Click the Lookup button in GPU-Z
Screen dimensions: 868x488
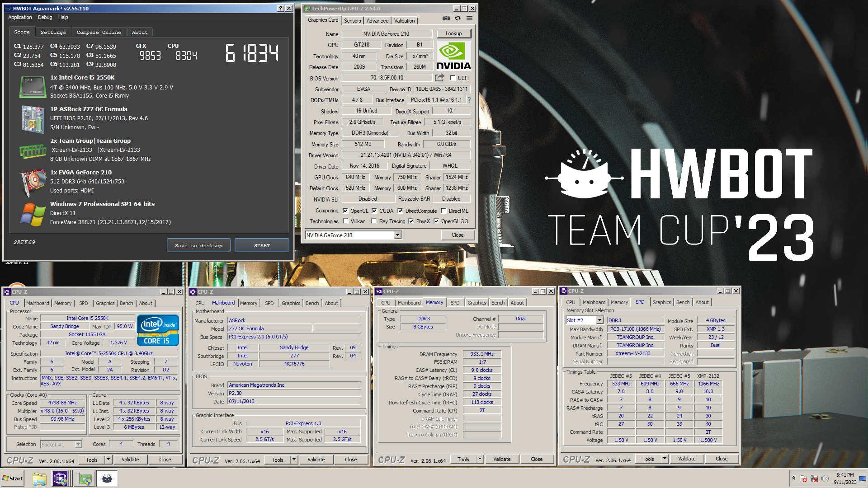(453, 33)
